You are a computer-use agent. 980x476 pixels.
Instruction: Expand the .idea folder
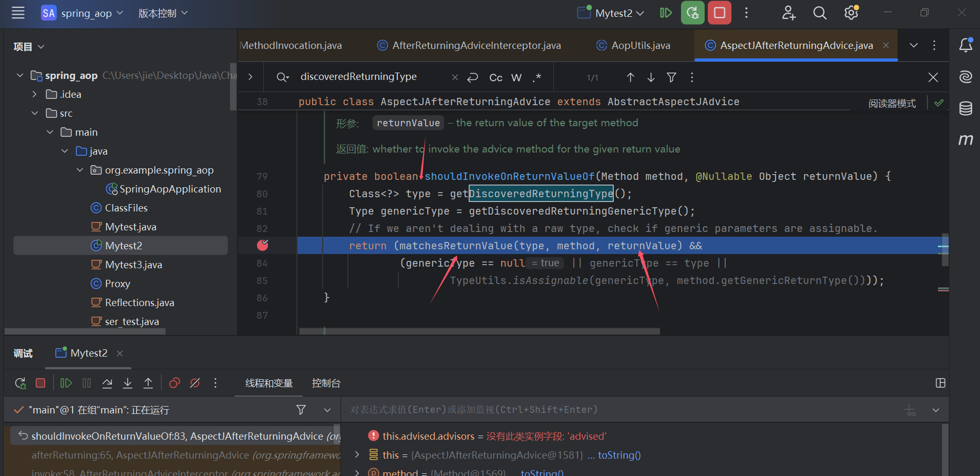pyautogui.click(x=35, y=94)
